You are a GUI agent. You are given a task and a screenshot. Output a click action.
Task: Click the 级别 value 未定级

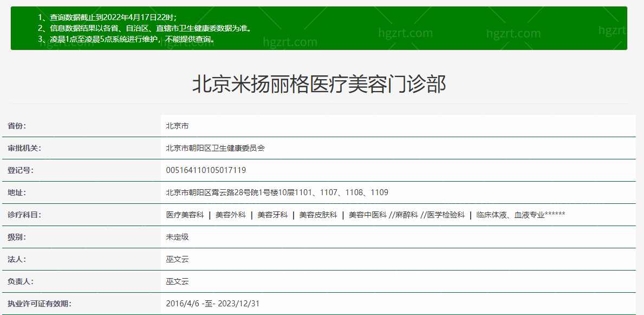pyautogui.click(x=177, y=237)
